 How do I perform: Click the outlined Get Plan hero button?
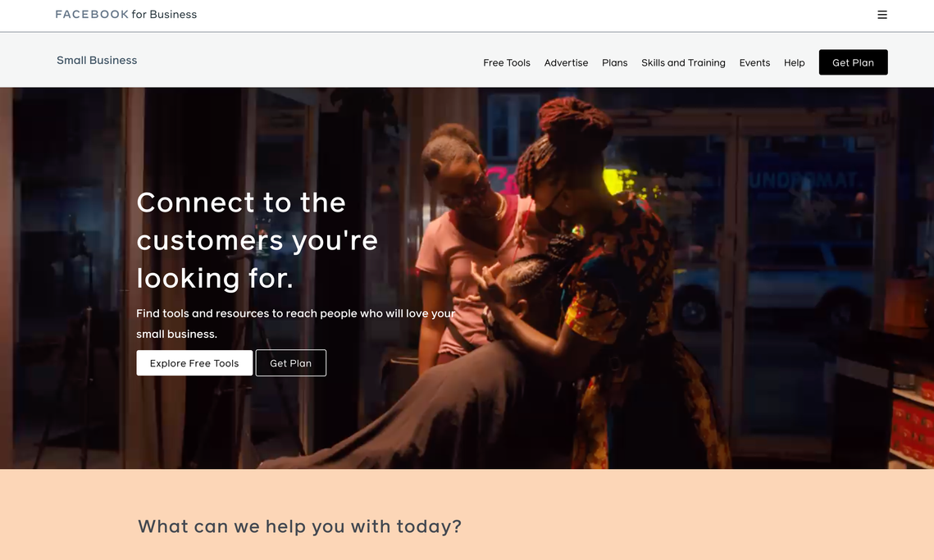290,362
